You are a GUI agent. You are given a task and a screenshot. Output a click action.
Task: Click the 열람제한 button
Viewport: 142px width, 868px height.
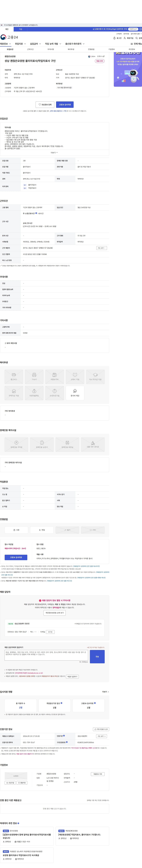click(22, 783)
